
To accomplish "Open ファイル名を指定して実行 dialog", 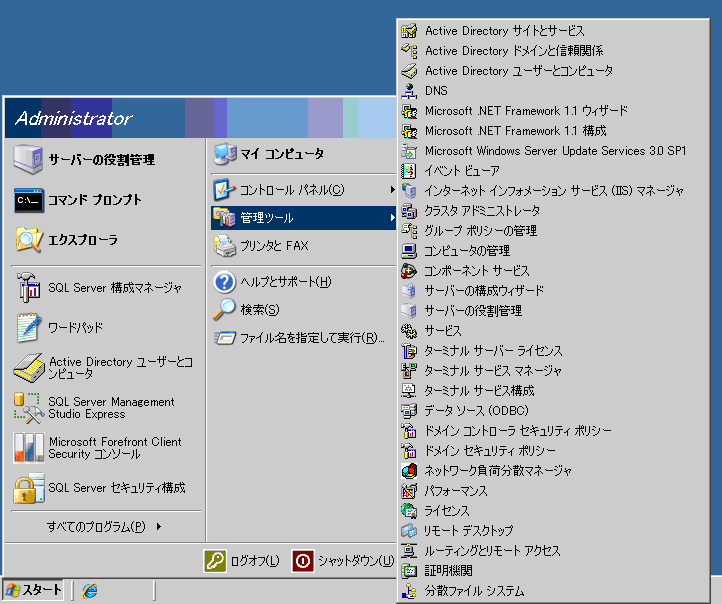I will [x=303, y=337].
